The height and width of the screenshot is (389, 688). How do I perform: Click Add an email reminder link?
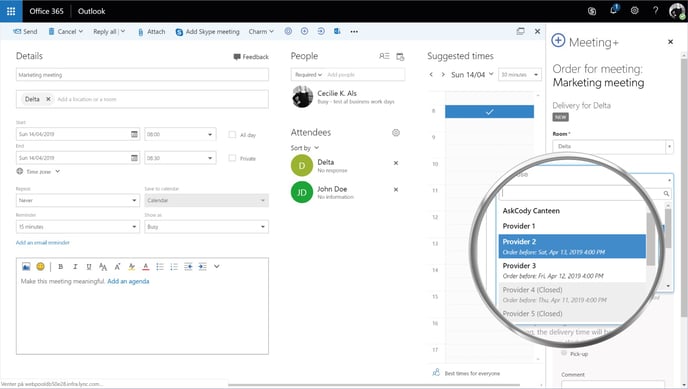(43, 243)
